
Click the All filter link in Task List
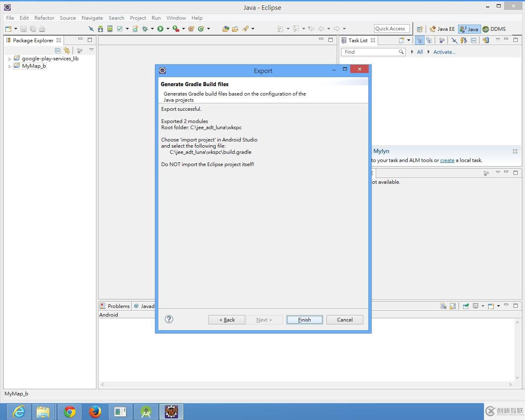[x=420, y=52]
